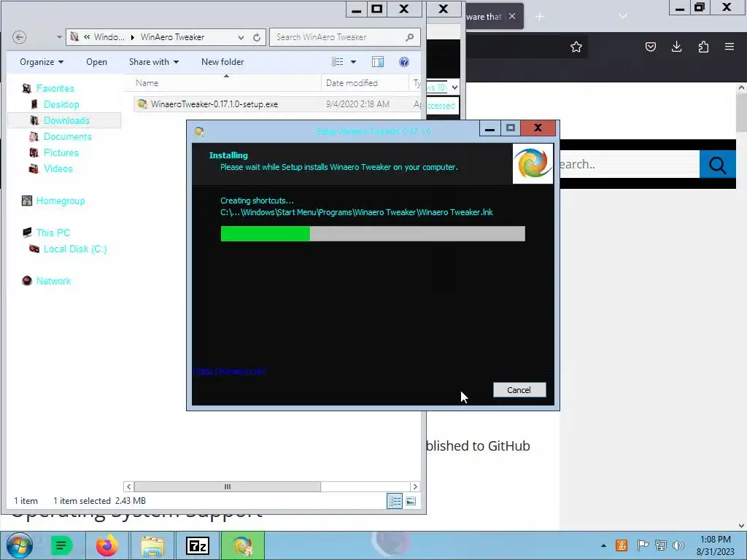Bookmark this page with star icon
This screenshot has width=747, height=560.
576,47
